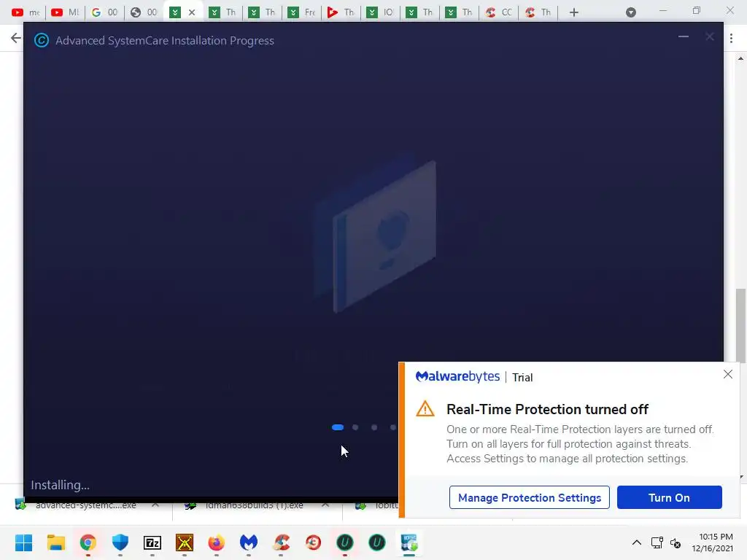Switch to the second YouTube 'M!' tab
This screenshot has width=747, height=560.
(65, 12)
